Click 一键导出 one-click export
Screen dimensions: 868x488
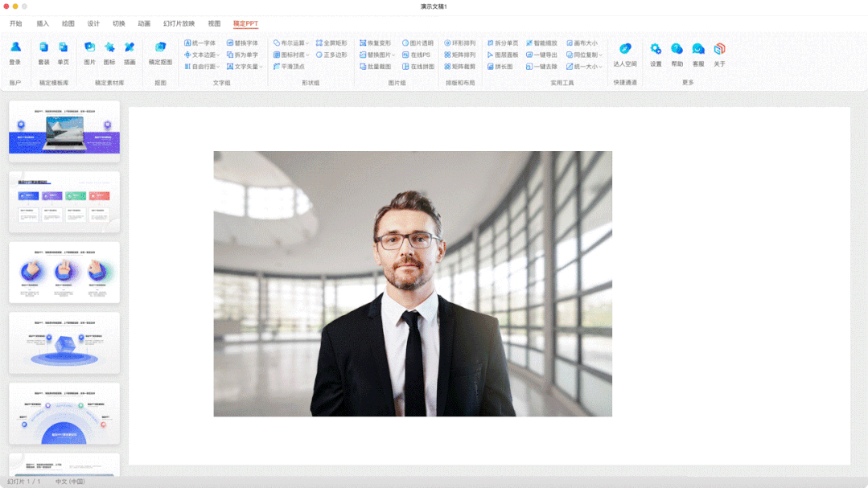point(542,55)
